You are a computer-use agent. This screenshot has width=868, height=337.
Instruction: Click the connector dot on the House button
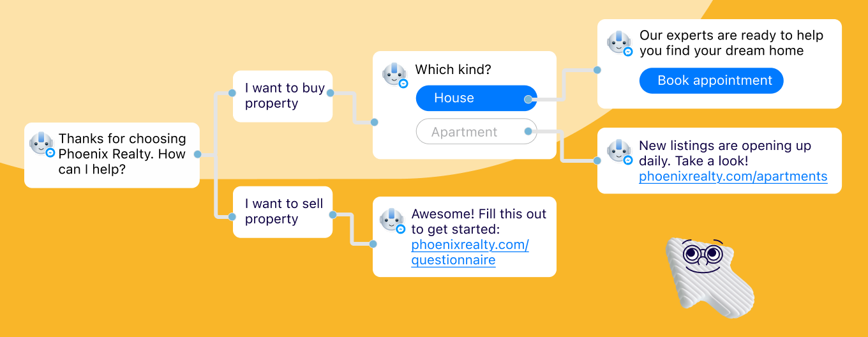tap(528, 99)
